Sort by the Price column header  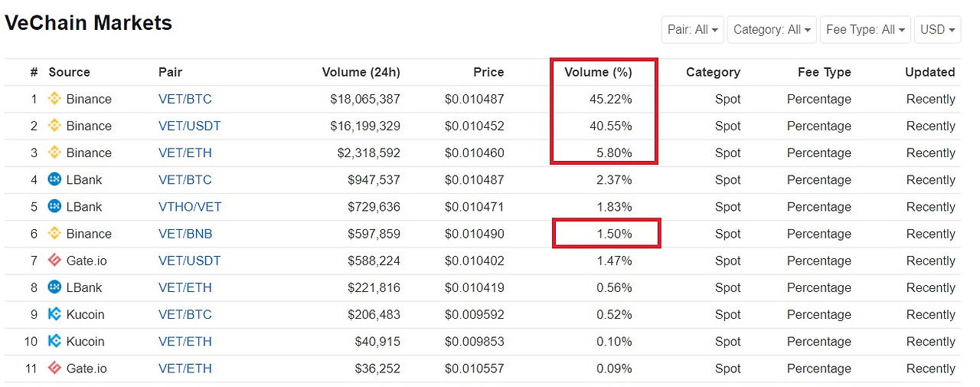(488, 72)
